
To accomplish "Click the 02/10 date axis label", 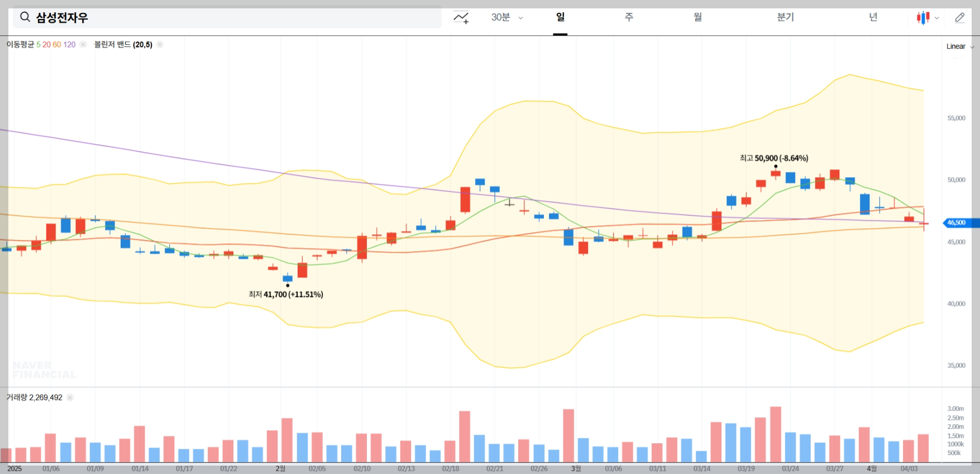I will click(x=362, y=468).
